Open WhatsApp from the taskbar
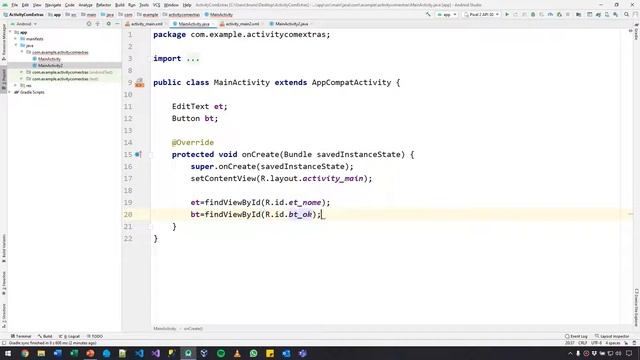The width and height of the screenshot is (640, 360). 253,353
